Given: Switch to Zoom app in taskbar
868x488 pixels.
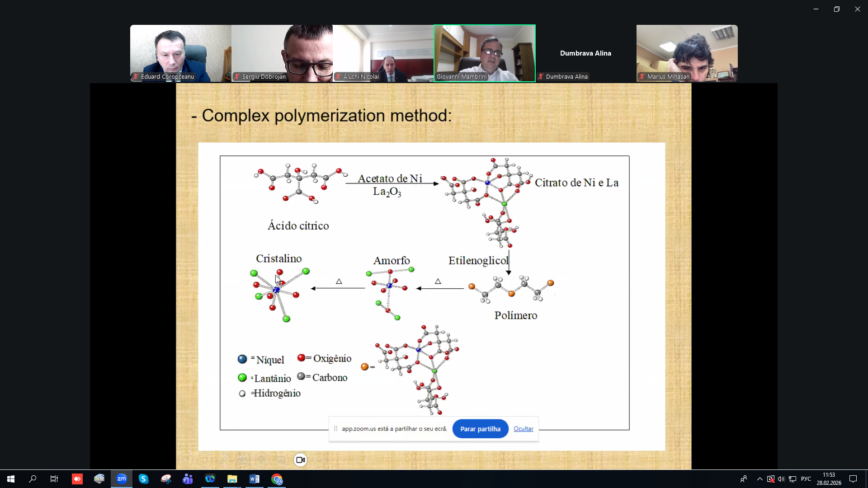Looking at the screenshot, I should [122, 479].
